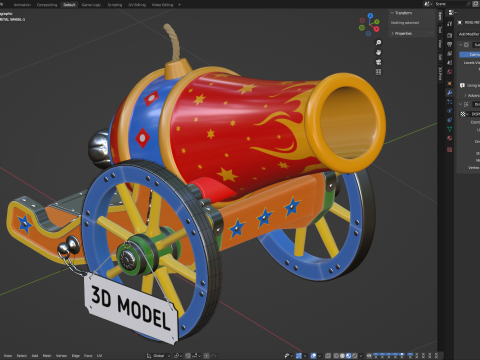Viewport: 480px width, 360px height.
Task: Select the Default workspace tab
Action: click(69, 5)
